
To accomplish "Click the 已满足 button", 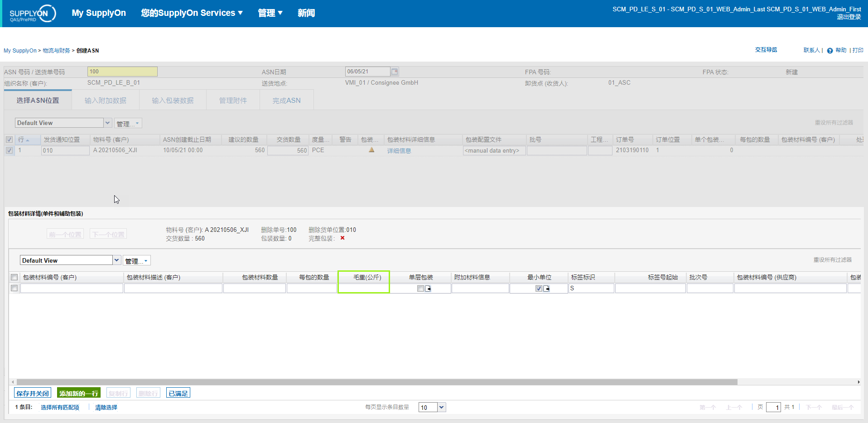I will tap(178, 393).
